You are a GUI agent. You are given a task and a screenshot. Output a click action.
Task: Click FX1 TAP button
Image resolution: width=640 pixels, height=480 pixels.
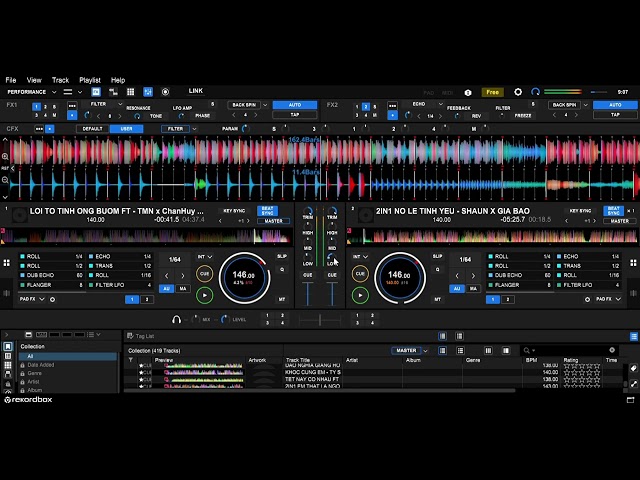(x=295, y=115)
